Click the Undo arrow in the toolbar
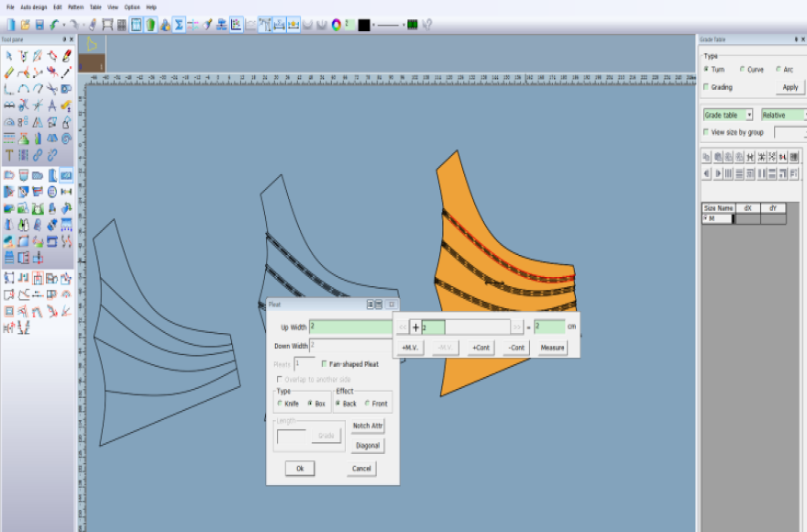 click(x=55, y=25)
